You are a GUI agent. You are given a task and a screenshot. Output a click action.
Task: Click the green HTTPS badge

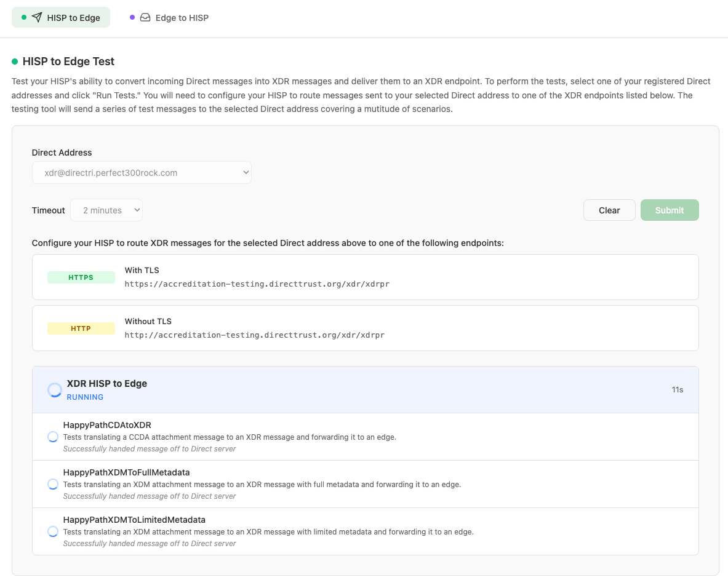pos(81,277)
